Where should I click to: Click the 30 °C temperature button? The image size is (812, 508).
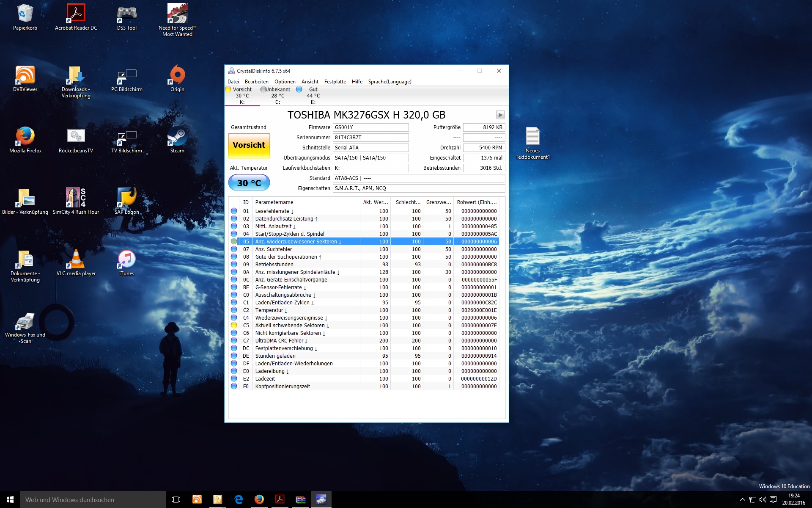(249, 183)
